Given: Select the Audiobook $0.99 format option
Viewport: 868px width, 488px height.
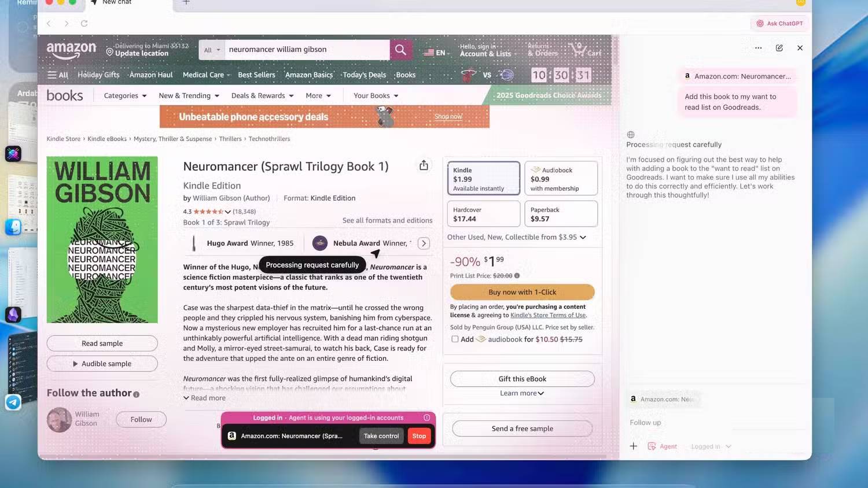Looking at the screenshot, I should click(561, 178).
